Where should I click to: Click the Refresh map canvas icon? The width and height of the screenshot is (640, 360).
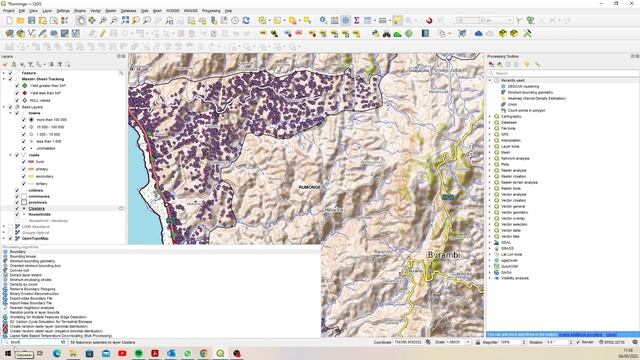point(246,20)
